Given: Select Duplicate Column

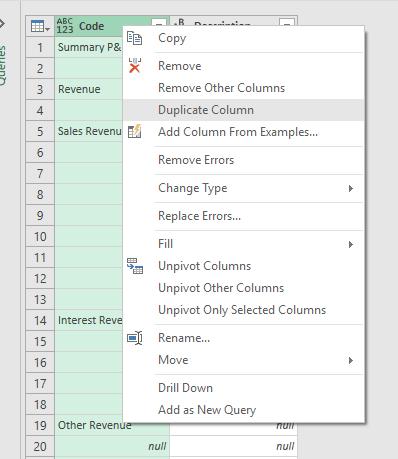Looking at the screenshot, I should (x=243, y=110).
